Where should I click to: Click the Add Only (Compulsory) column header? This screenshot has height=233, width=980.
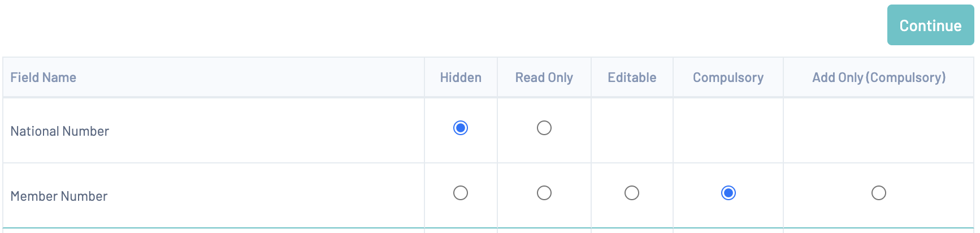tap(878, 77)
